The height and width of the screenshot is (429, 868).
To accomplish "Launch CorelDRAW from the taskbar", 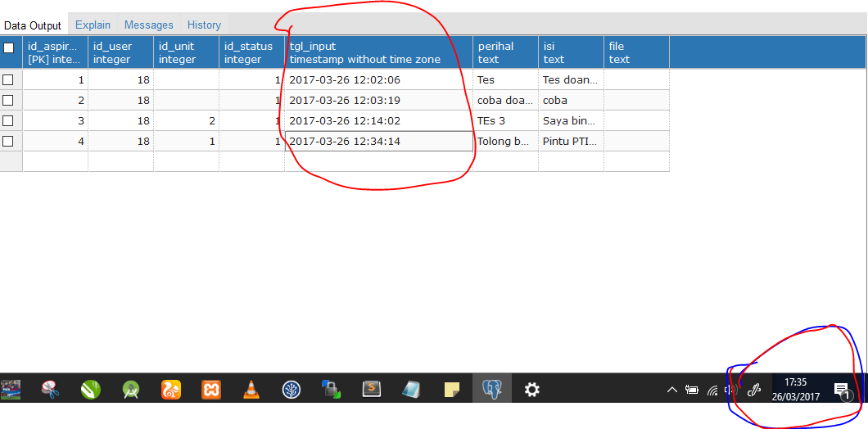I will 90,390.
